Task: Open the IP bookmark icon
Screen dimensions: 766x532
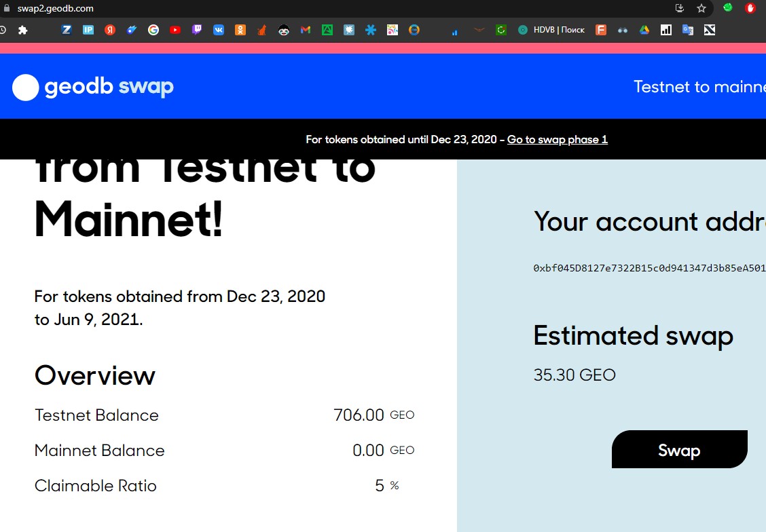Action: click(x=88, y=31)
